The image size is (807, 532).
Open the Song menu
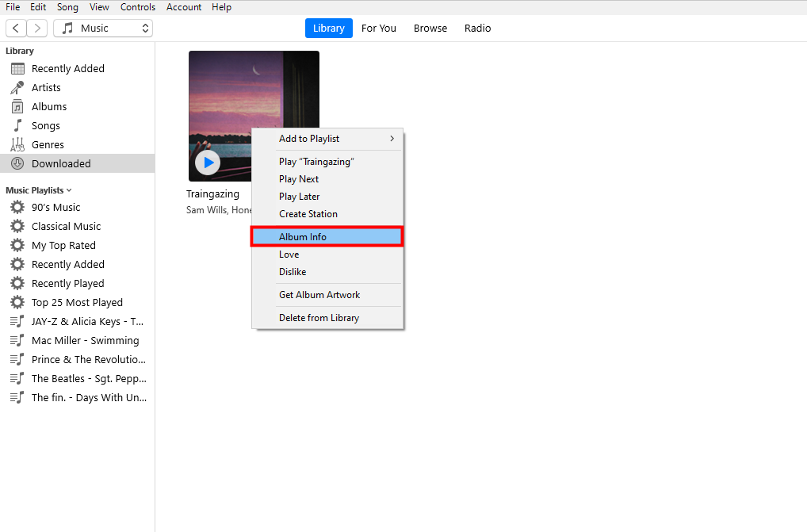tap(67, 7)
